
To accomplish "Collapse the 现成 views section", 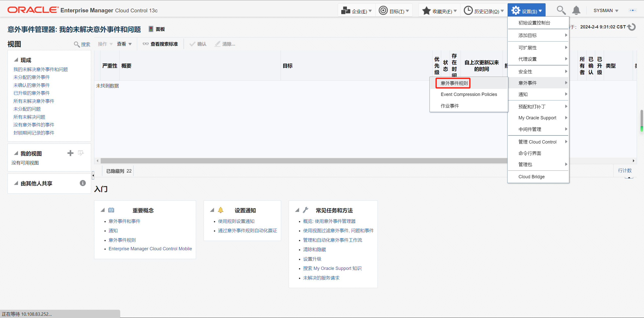I will click(x=16, y=60).
